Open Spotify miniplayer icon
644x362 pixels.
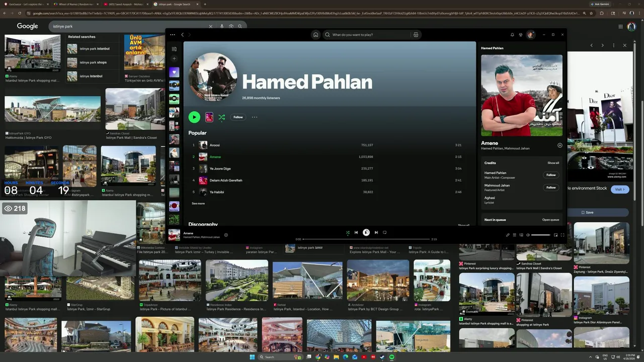[555, 235]
